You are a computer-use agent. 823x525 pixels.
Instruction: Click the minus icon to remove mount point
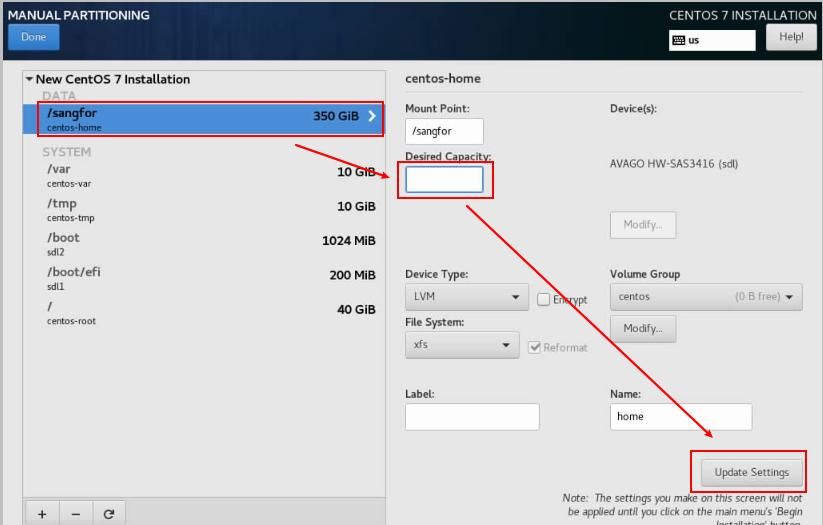(x=75, y=514)
